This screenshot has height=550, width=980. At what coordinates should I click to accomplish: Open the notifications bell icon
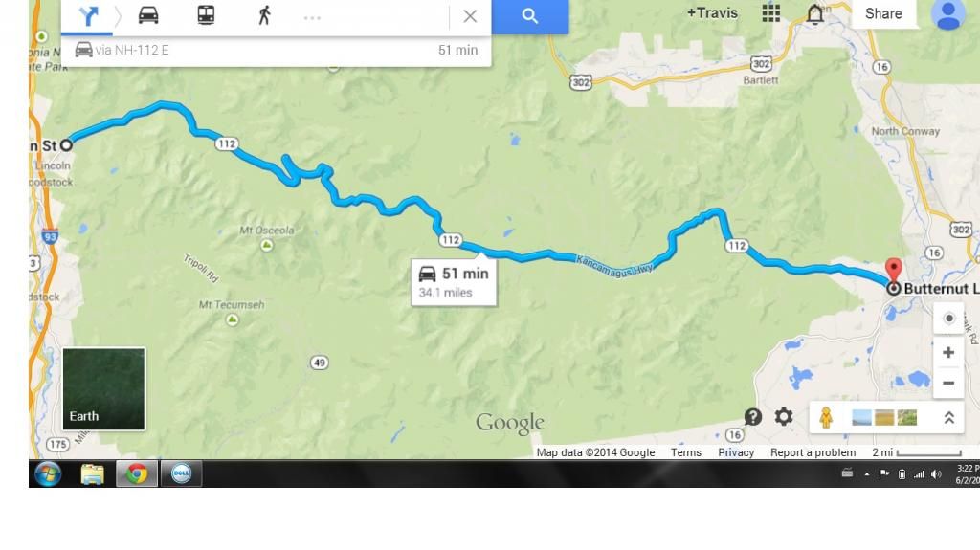pos(815,13)
